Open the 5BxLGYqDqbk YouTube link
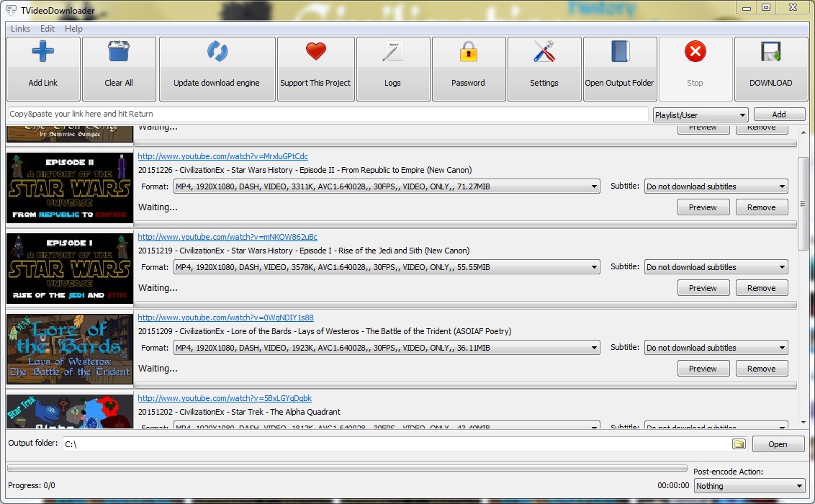Image resolution: width=815 pixels, height=504 pixels. pos(225,398)
